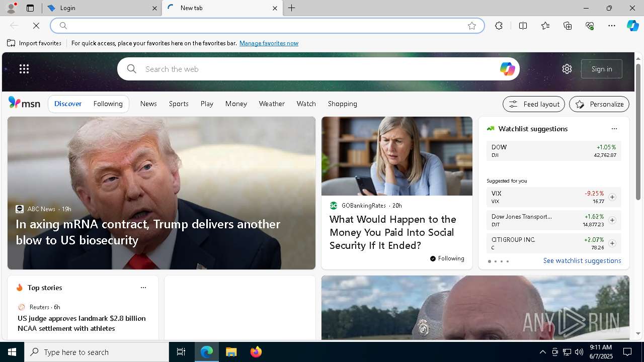Open the Shopping section

[x=342, y=104]
